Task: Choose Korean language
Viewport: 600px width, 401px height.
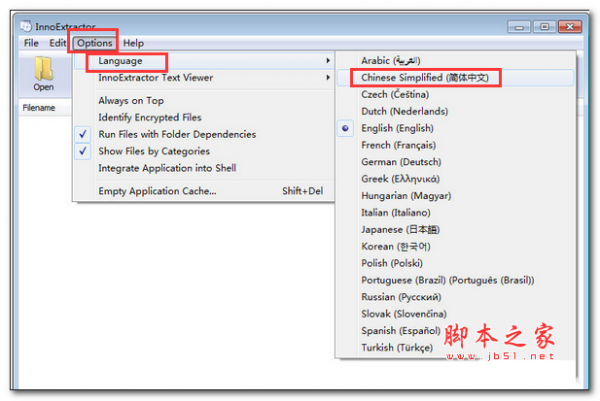Action: coord(455,246)
